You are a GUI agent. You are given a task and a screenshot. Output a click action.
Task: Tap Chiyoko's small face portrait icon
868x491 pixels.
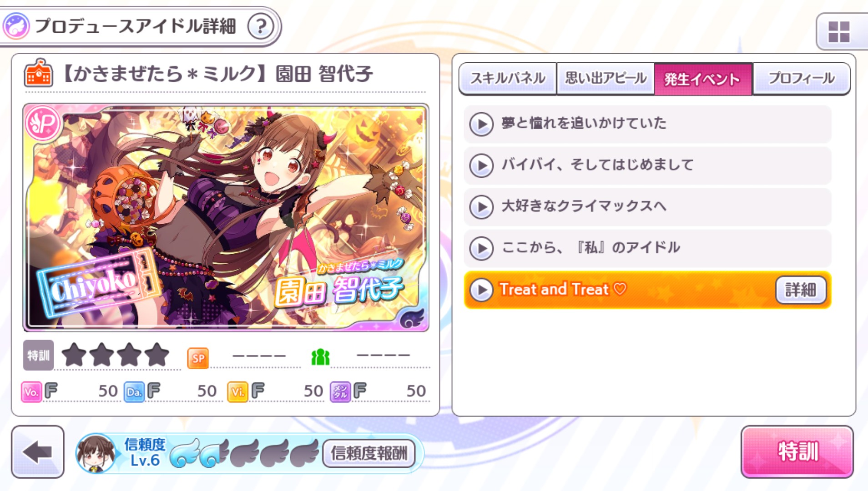pyautogui.click(x=96, y=453)
